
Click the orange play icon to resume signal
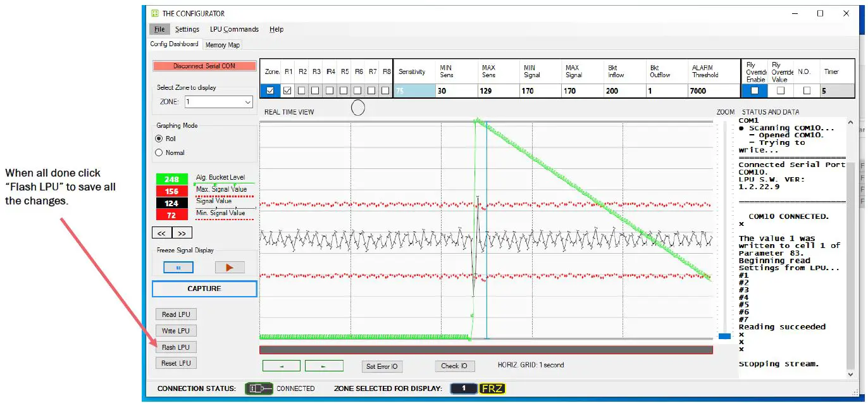coord(230,267)
